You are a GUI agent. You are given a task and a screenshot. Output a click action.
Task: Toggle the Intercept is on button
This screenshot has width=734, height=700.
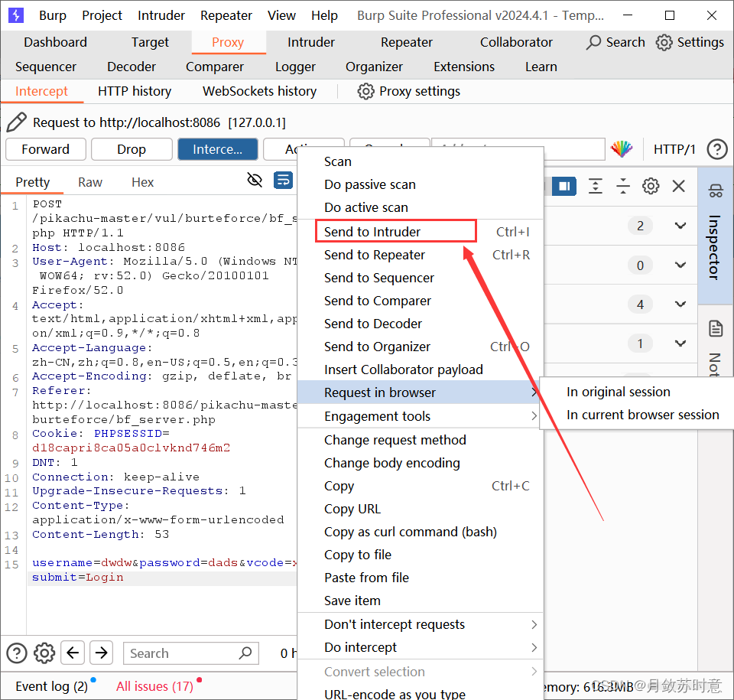[x=218, y=149]
